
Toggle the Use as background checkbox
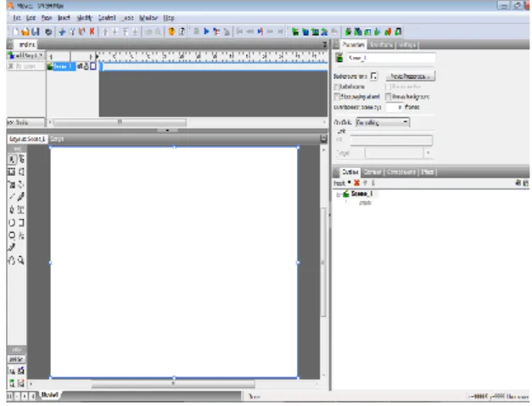[x=388, y=97]
